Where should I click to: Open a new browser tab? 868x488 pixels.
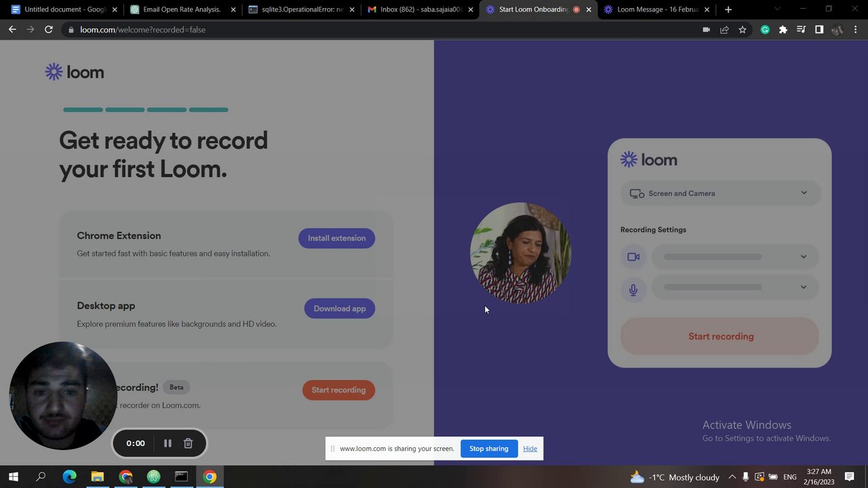click(x=728, y=9)
